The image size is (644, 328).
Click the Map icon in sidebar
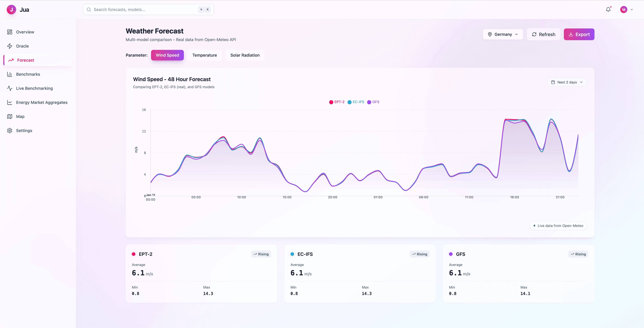tap(10, 116)
